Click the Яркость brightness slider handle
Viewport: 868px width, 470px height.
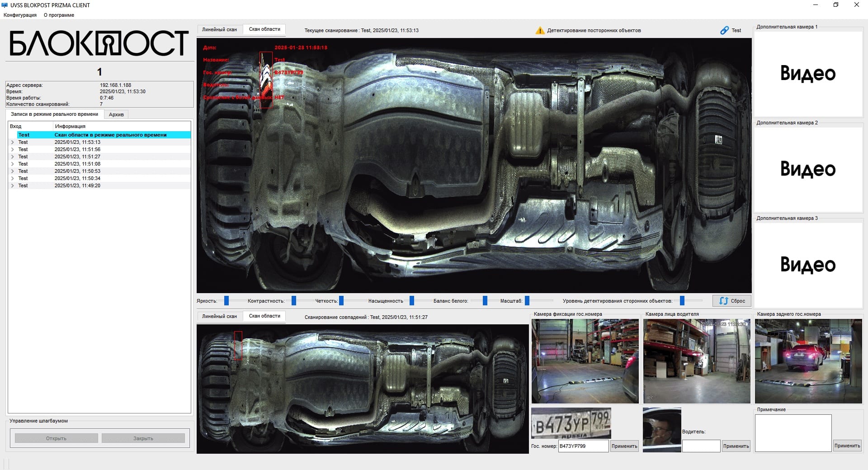(226, 301)
